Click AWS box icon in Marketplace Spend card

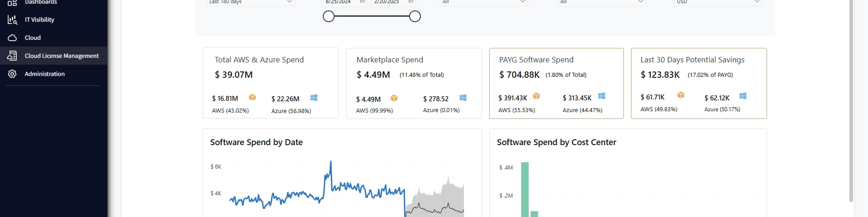[x=394, y=98]
